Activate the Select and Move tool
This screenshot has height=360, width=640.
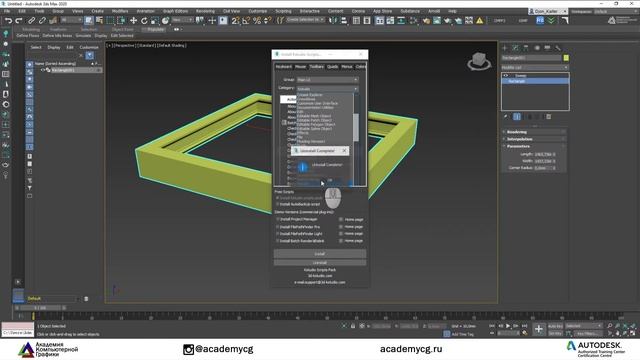click(x=133, y=20)
